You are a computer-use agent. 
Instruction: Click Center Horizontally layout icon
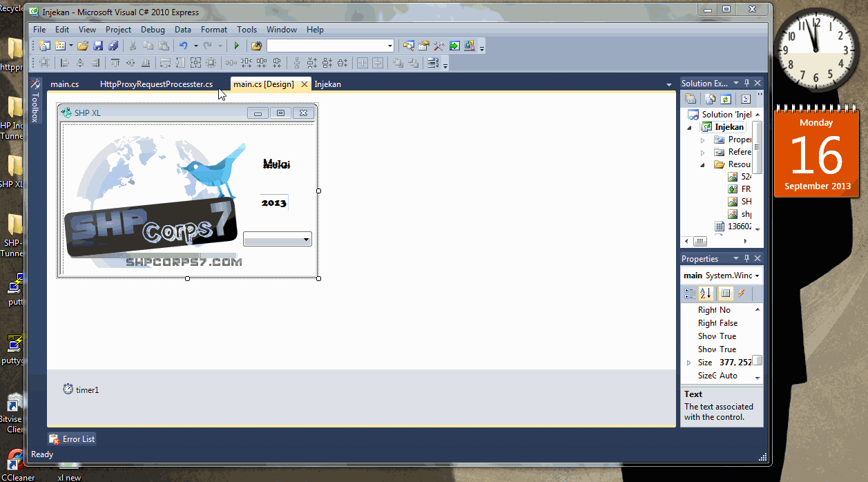click(362, 63)
